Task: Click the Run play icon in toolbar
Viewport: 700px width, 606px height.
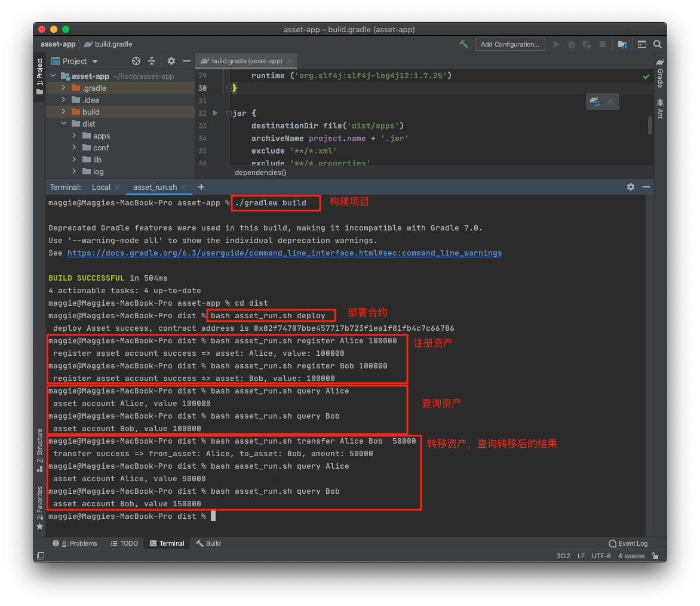Action: tap(556, 44)
